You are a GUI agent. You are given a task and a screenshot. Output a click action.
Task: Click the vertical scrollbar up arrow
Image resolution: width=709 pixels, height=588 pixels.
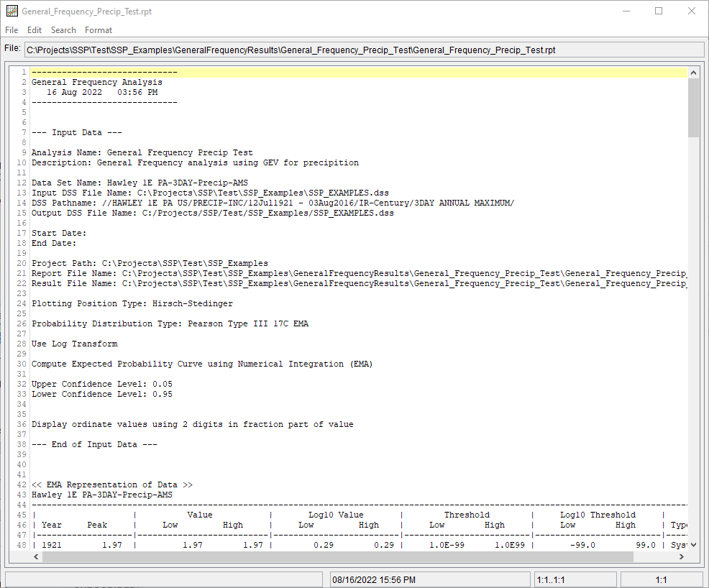pyautogui.click(x=693, y=73)
